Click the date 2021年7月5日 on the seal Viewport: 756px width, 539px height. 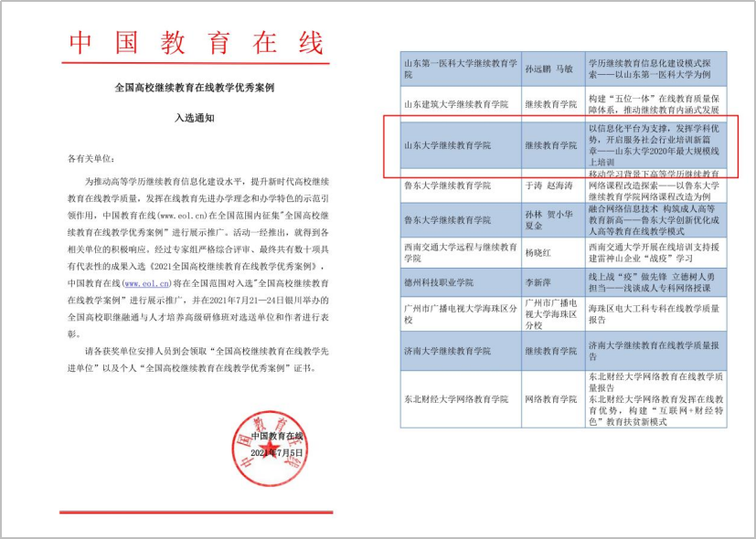[x=277, y=453]
